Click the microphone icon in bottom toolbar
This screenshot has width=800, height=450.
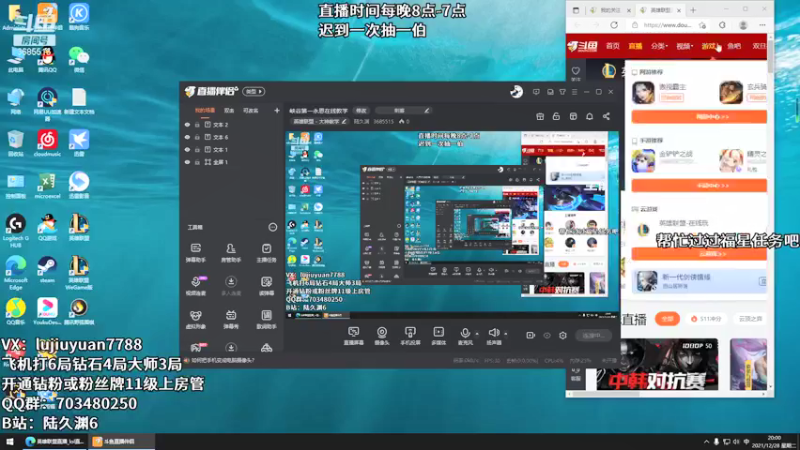465,333
